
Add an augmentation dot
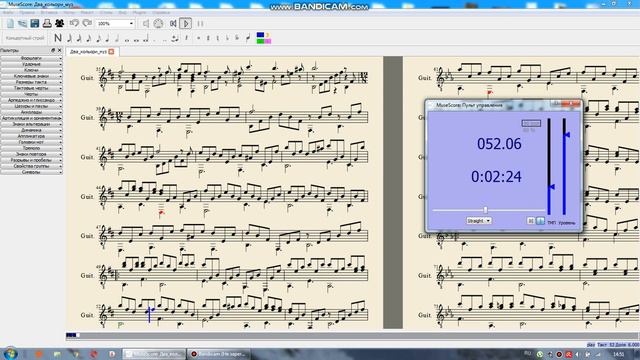pyautogui.click(x=155, y=40)
